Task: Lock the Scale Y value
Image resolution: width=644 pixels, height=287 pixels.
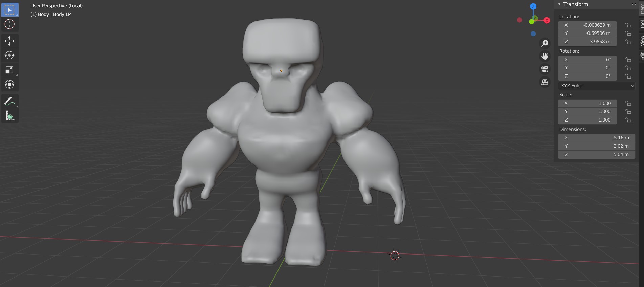Action: point(628,111)
